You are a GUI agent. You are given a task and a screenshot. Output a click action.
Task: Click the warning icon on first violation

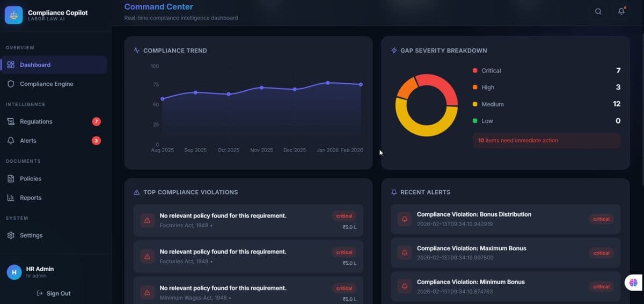(x=147, y=220)
